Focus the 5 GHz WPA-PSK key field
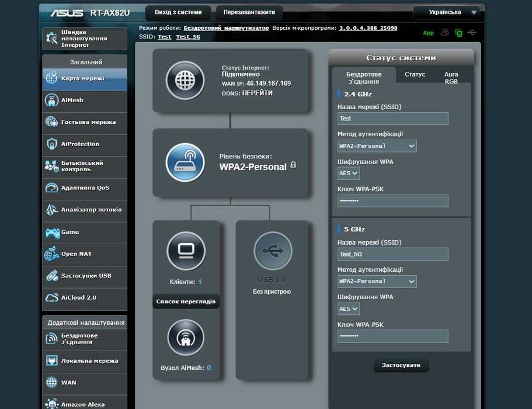Screen dimensions: 532x409 click(x=392, y=336)
